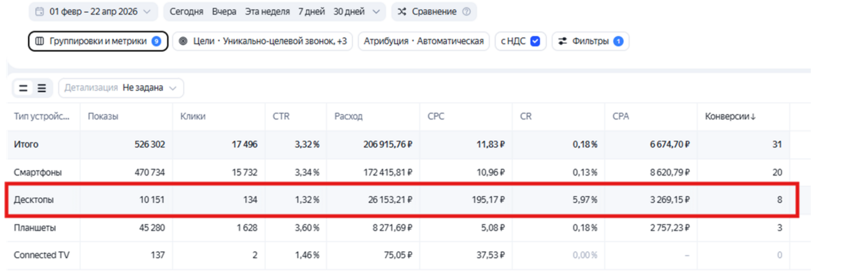Open Атрибуция Автоматическая selector
Viewport: 868px width, 278px height.
click(424, 41)
